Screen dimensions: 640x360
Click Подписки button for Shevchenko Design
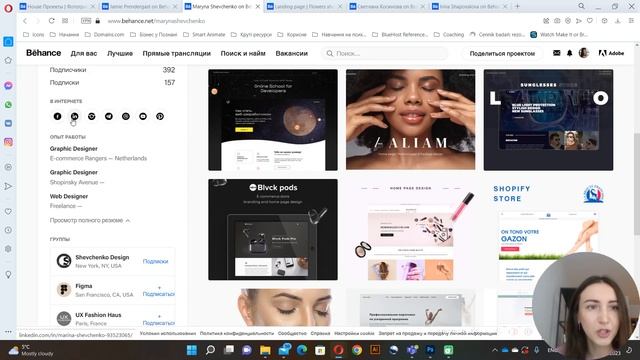(x=156, y=261)
